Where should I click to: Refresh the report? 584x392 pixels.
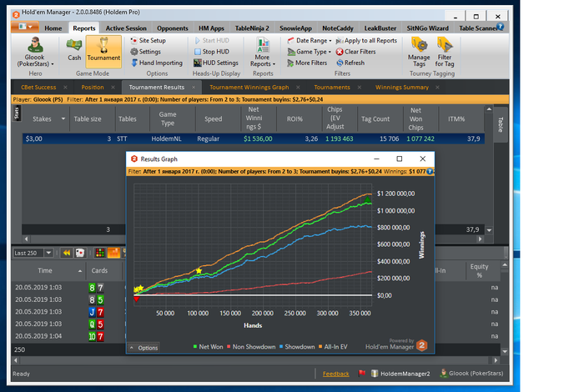tap(350, 63)
